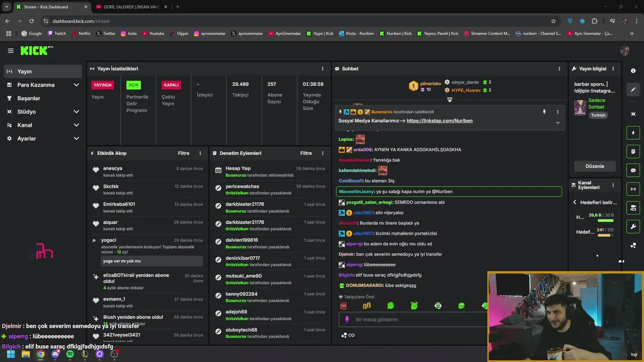
Task: Open Denetim Eylemleri Filtre dropdown
Action: [x=306, y=153]
